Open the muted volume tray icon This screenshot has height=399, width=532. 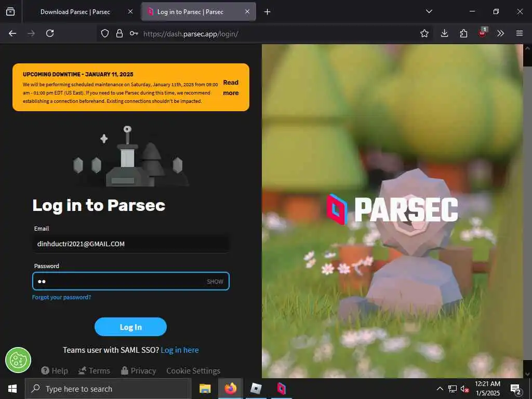point(465,389)
